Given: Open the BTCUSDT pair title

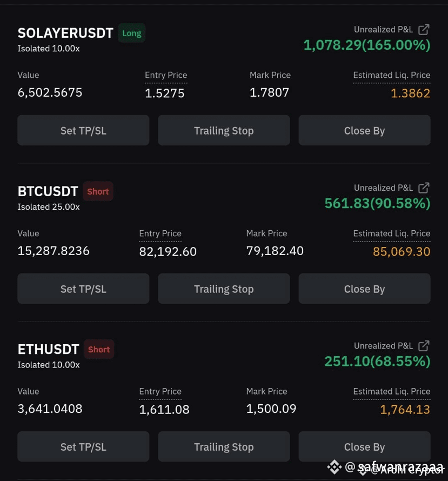Looking at the screenshot, I should coord(48,191).
